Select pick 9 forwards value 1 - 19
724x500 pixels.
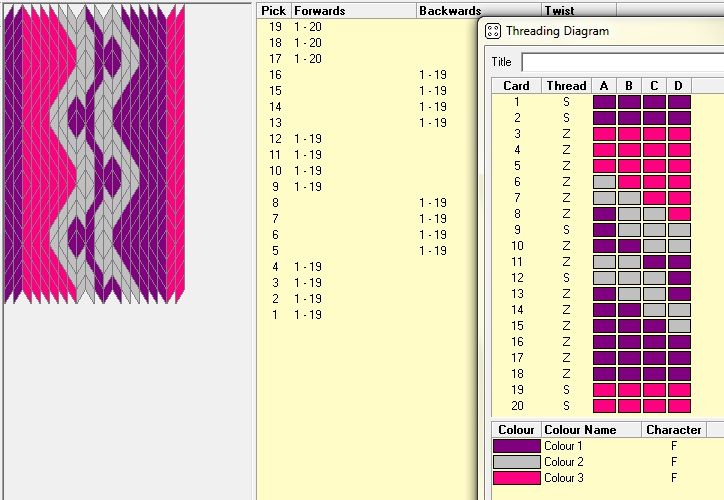[x=308, y=187]
